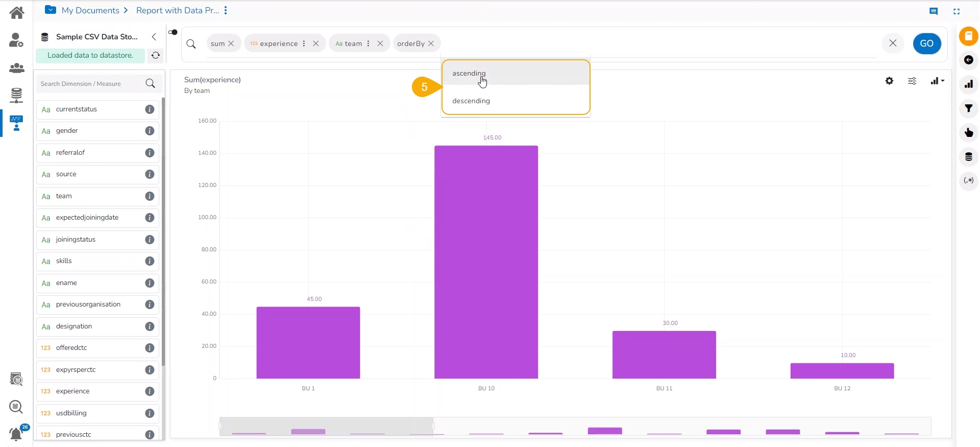This screenshot has height=447, width=980.
Task: Show info for the gender field
Action: (x=150, y=131)
